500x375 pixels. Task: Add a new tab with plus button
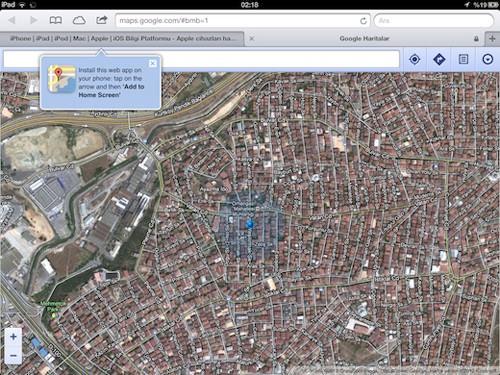492,39
